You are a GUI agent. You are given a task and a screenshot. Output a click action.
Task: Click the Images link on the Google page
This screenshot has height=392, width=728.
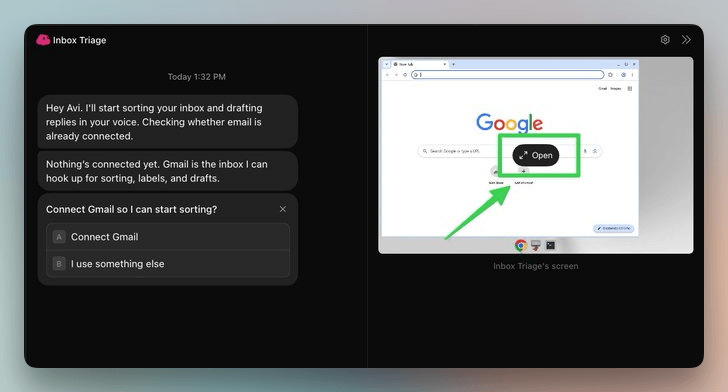coord(616,88)
